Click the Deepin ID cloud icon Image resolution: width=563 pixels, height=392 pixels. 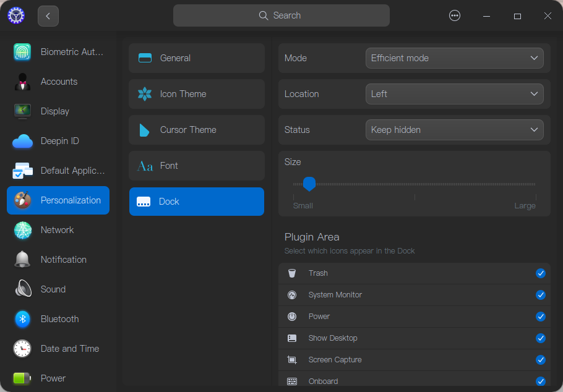pyautogui.click(x=22, y=141)
